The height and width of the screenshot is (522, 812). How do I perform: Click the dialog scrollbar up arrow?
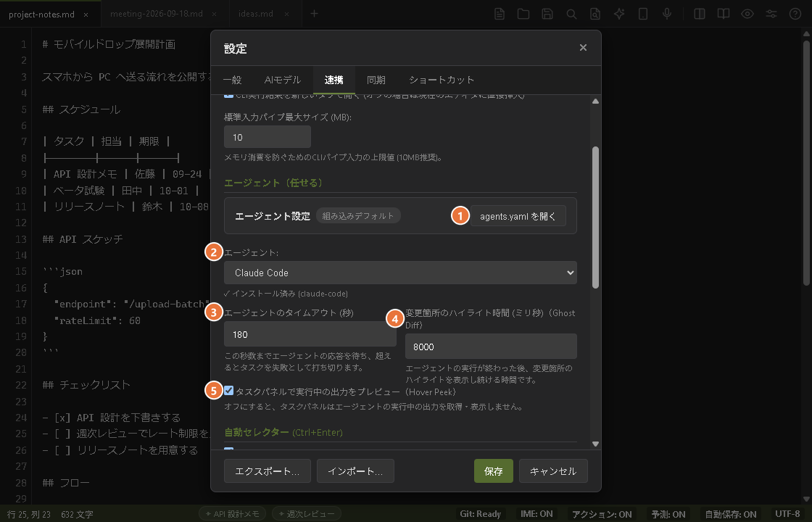tap(595, 101)
